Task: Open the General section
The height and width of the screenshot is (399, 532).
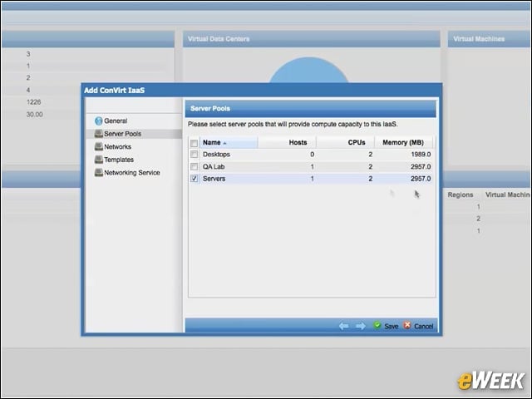Action: point(116,121)
